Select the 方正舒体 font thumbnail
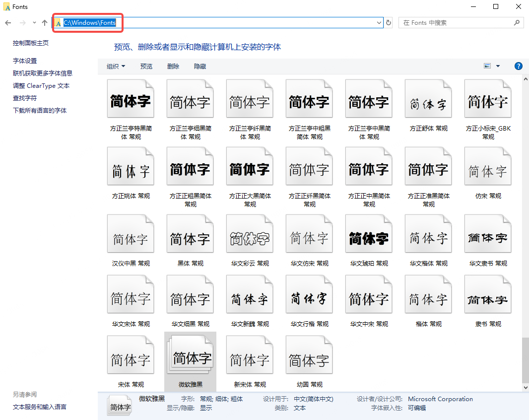The height and width of the screenshot is (420, 529). tap(428, 98)
